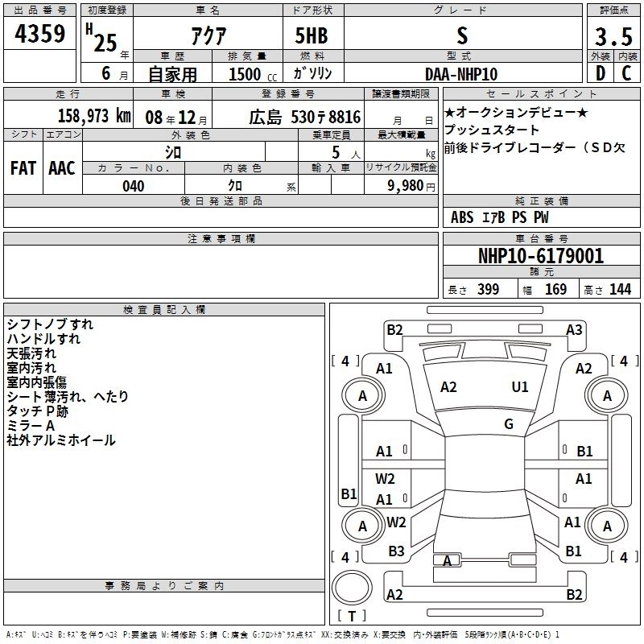Select the overall score 3.5

[613, 36]
